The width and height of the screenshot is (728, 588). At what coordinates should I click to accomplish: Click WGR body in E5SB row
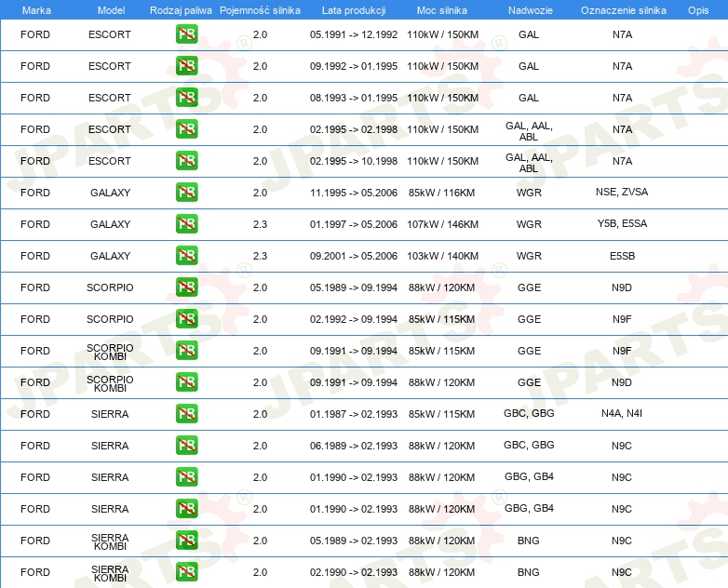tap(529, 255)
